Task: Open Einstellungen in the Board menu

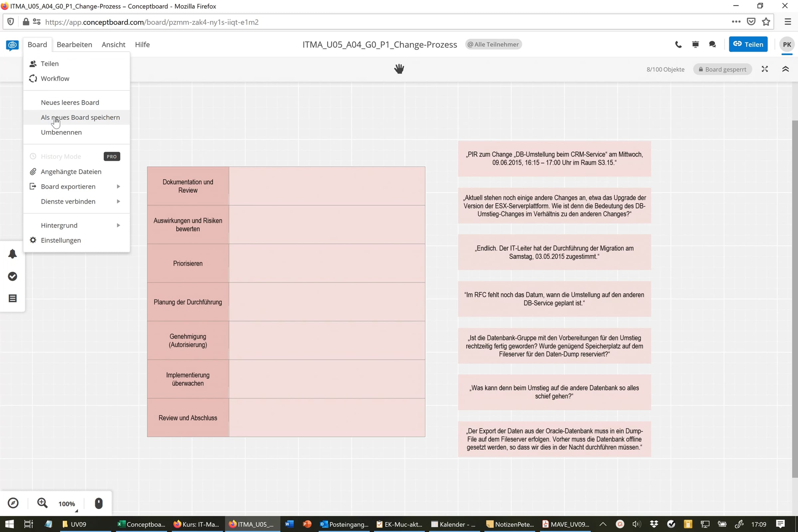Action: pos(77,240)
